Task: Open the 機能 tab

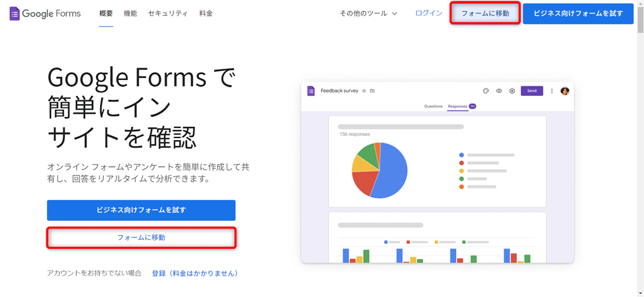Action: (130, 14)
